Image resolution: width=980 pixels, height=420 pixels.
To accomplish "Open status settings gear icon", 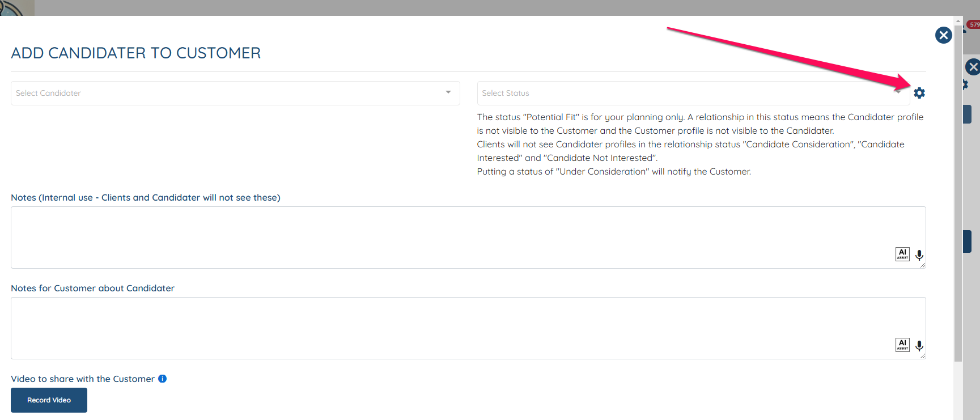I will coord(919,93).
